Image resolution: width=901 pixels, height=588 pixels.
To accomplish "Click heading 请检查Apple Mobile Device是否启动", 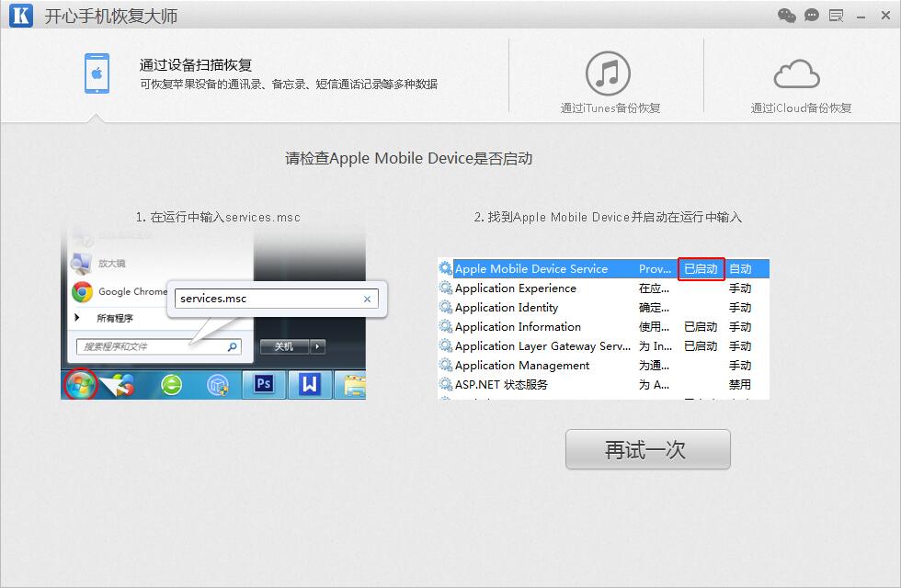I will [x=408, y=158].
